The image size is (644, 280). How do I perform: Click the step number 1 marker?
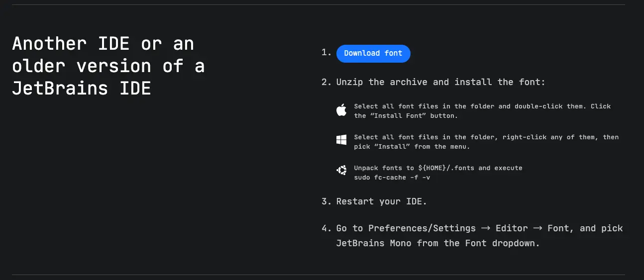pyautogui.click(x=326, y=52)
